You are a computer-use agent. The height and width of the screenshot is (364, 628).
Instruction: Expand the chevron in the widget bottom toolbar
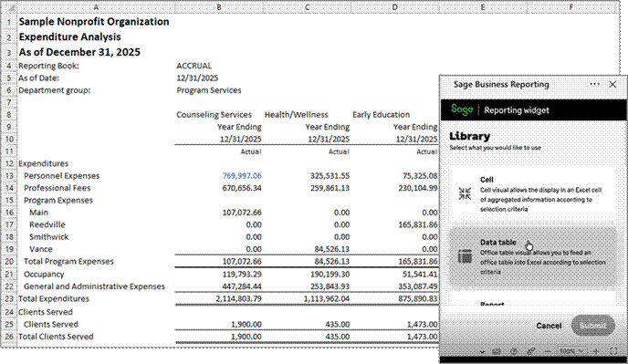coord(482,351)
